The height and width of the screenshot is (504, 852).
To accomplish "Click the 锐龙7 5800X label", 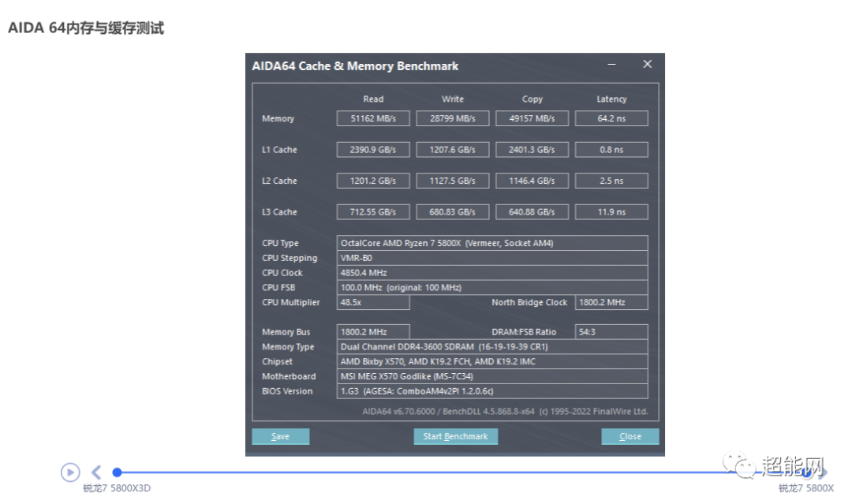I will click(x=805, y=488).
